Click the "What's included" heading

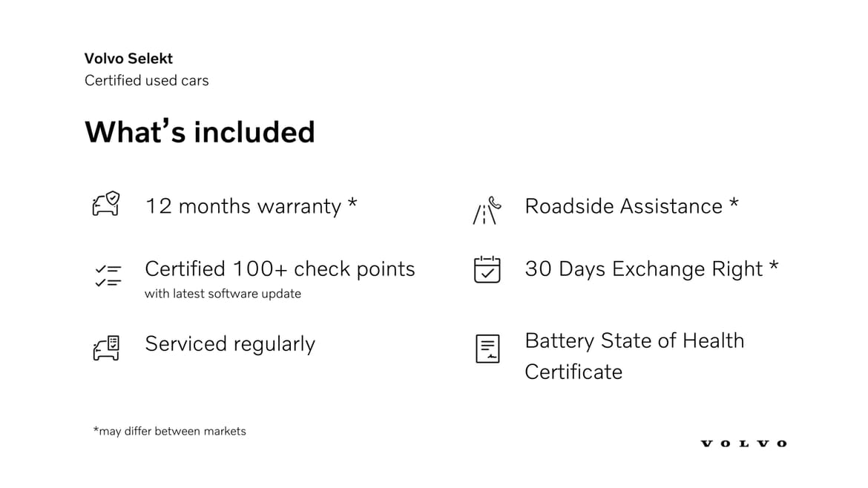200,132
